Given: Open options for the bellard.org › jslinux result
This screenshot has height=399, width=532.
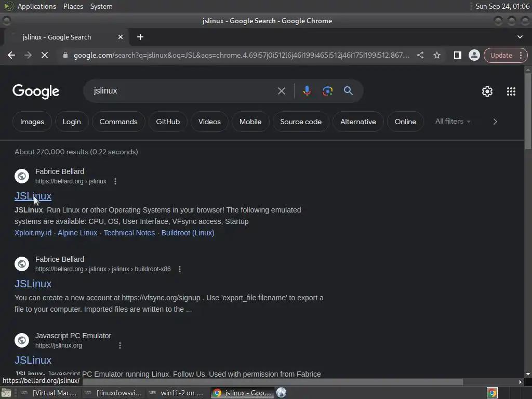Looking at the screenshot, I should pyautogui.click(x=115, y=181).
